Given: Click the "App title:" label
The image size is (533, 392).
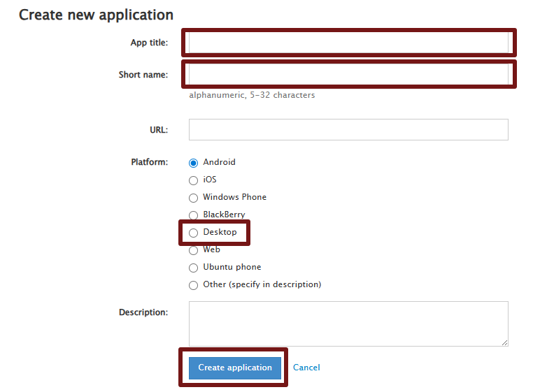Looking at the screenshot, I should click(149, 43).
